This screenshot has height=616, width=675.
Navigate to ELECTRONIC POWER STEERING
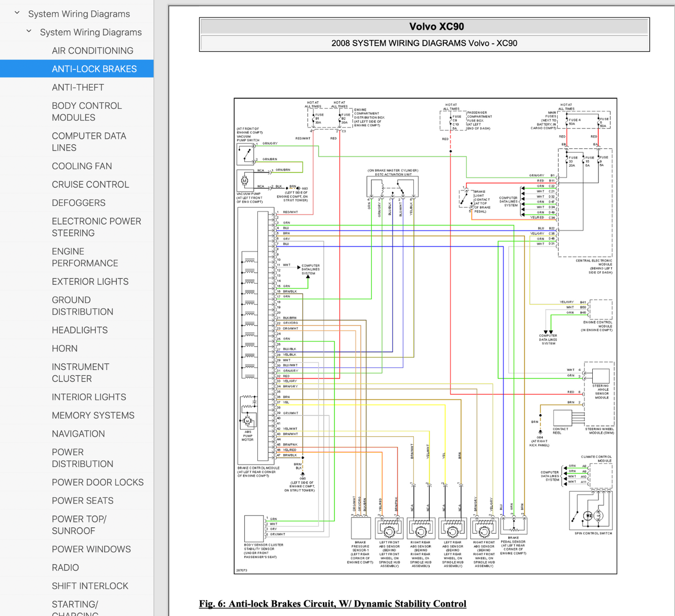click(96, 227)
